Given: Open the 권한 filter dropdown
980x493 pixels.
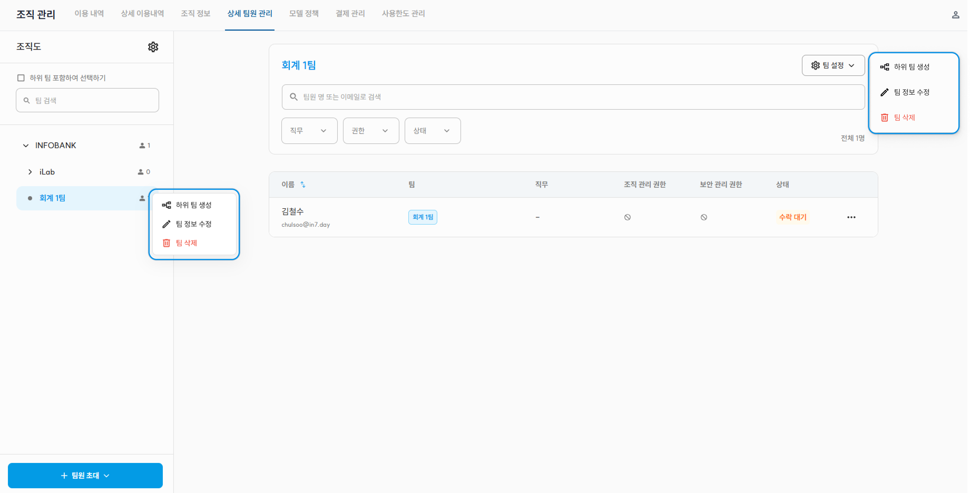Looking at the screenshot, I should [371, 130].
